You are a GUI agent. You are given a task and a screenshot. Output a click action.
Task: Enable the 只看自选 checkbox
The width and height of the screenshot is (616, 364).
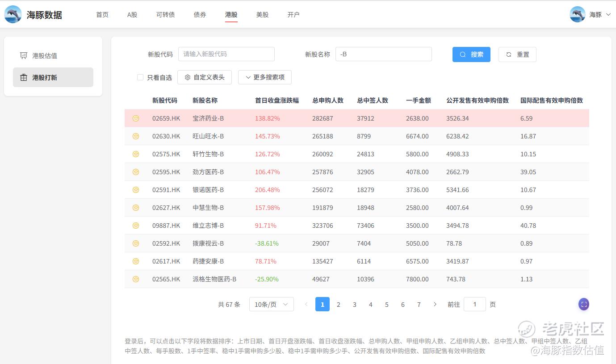tap(140, 77)
